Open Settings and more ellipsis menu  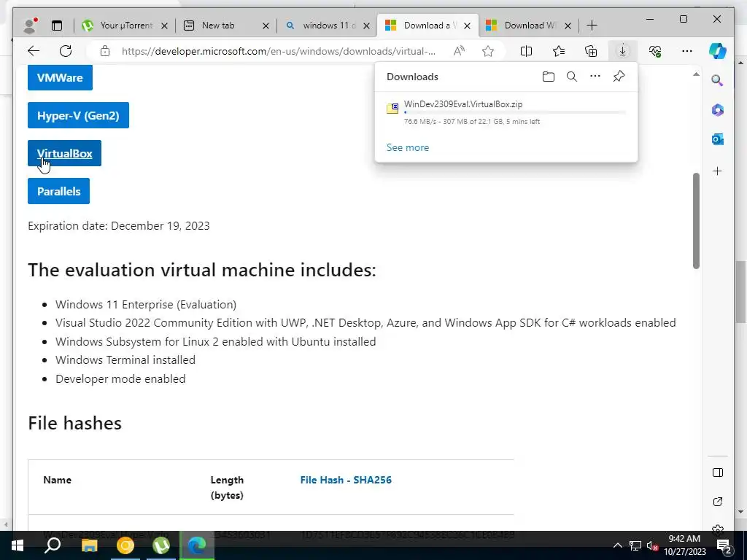pyautogui.click(x=687, y=51)
